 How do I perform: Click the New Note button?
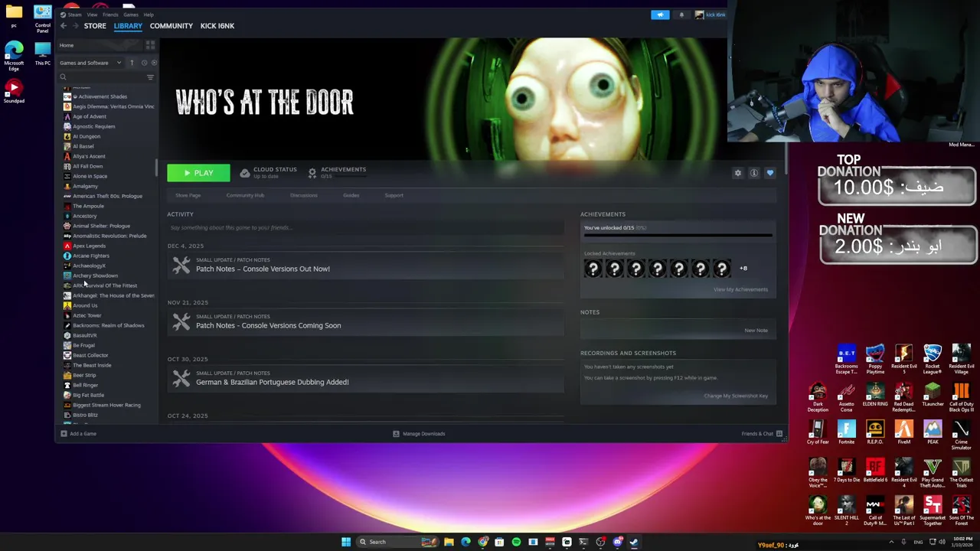tap(756, 331)
